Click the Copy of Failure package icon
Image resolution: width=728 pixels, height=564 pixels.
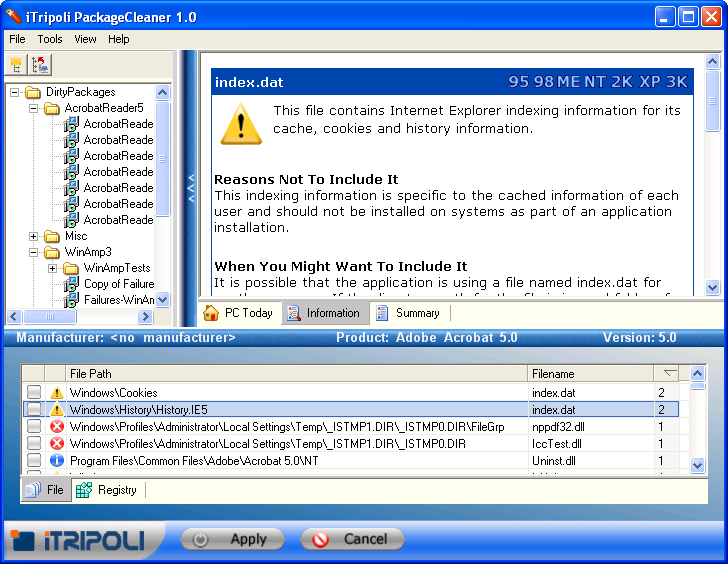pos(71,284)
